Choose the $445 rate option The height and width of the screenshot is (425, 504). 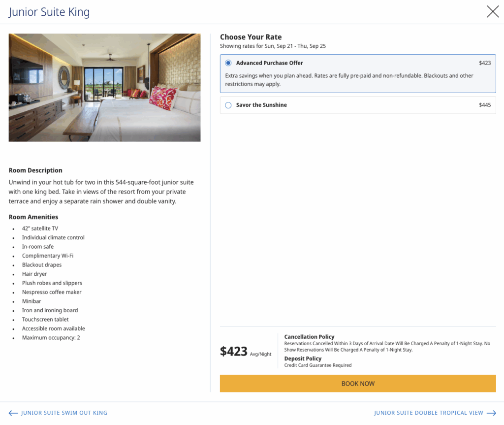click(x=485, y=104)
